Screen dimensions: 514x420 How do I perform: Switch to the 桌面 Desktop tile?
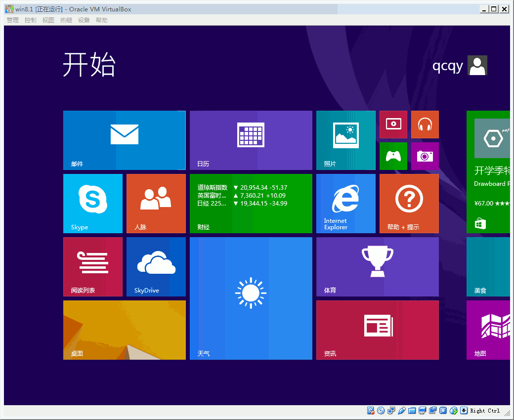point(124,330)
